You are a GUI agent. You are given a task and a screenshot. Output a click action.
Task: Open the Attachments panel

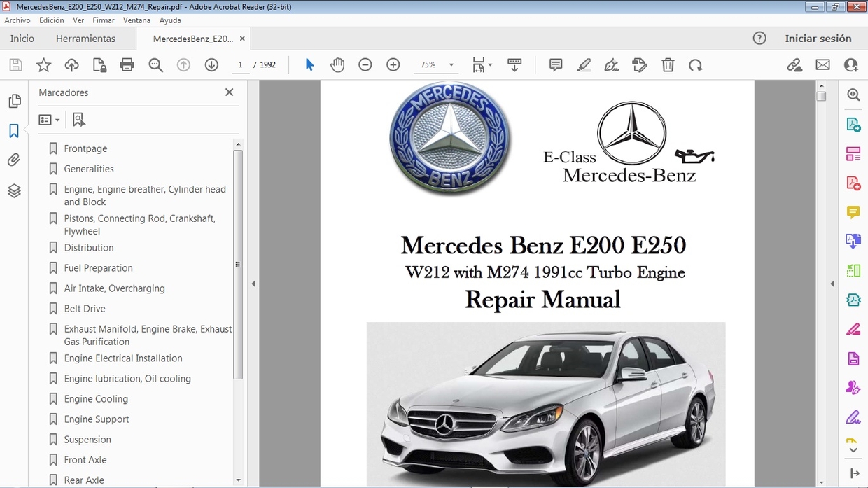pyautogui.click(x=15, y=159)
